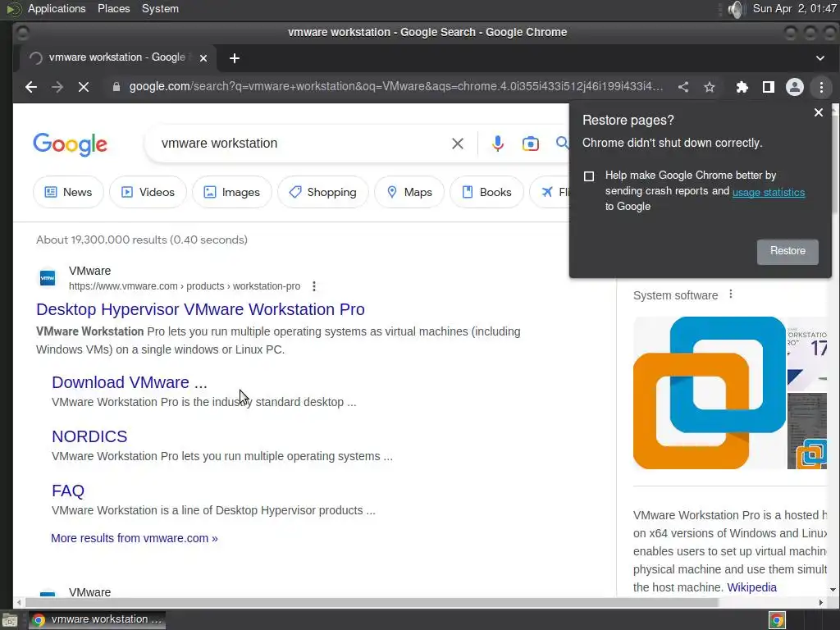Click the About 19,300,000 results text
Viewport: 840px width, 630px height.
point(142,240)
